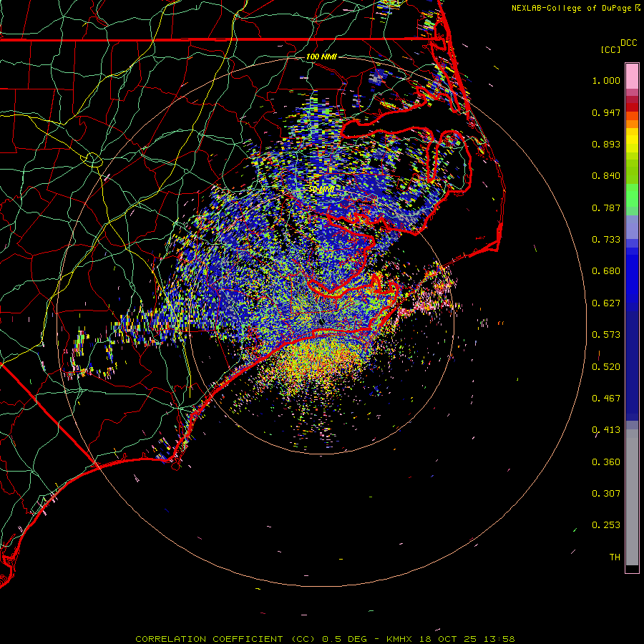
Task: Click the bright green segment of color bar
Action: point(632,195)
